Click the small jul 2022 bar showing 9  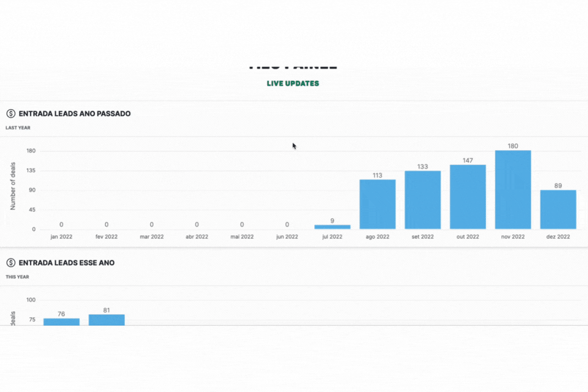[x=332, y=227]
